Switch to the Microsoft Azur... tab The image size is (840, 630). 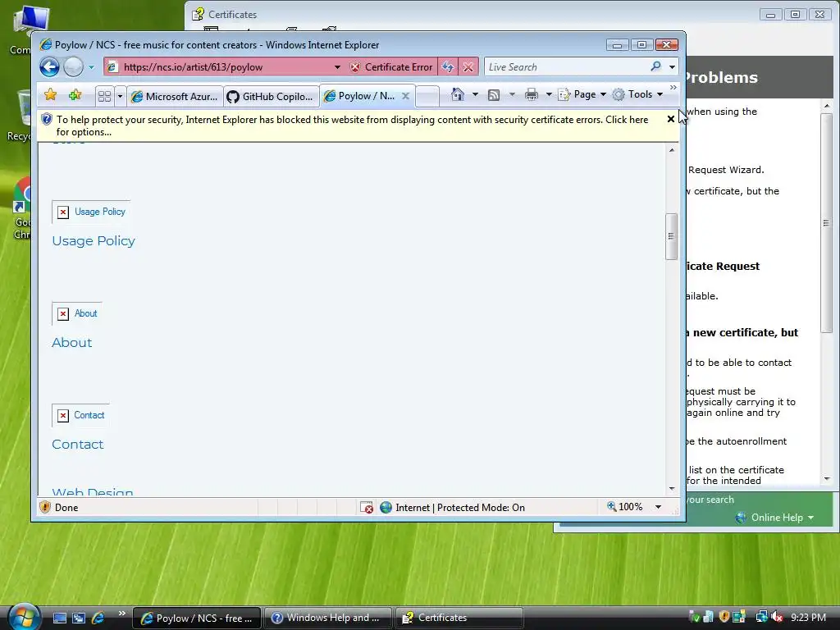[x=176, y=97]
